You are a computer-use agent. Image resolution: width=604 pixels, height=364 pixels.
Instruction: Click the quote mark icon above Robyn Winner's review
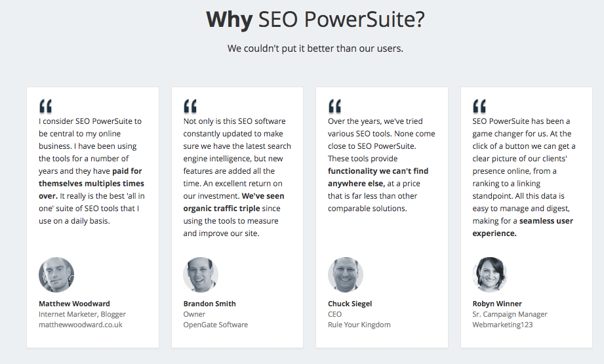coord(479,106)
